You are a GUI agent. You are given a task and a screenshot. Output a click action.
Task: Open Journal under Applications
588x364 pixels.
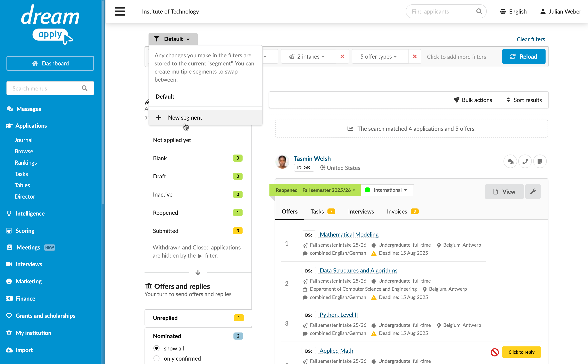pyautogui.click(x=23, y=140)
